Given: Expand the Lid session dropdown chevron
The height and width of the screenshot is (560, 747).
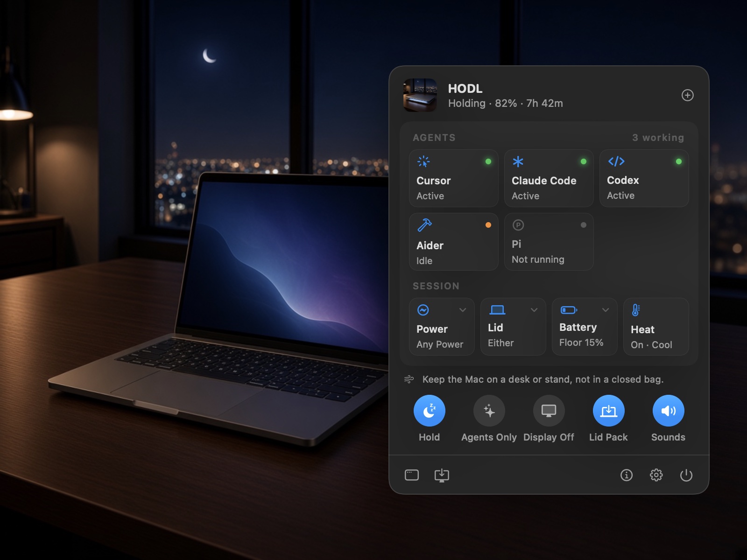Looking at the screenshot, I should pos(534,310).
